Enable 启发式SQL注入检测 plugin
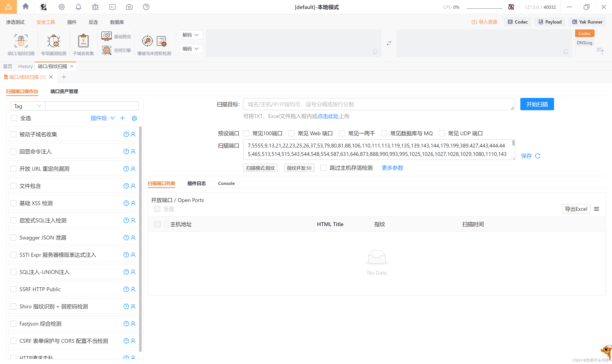This screenshot has height=364, width=612. pyautogui.click(x=14, y=220)
